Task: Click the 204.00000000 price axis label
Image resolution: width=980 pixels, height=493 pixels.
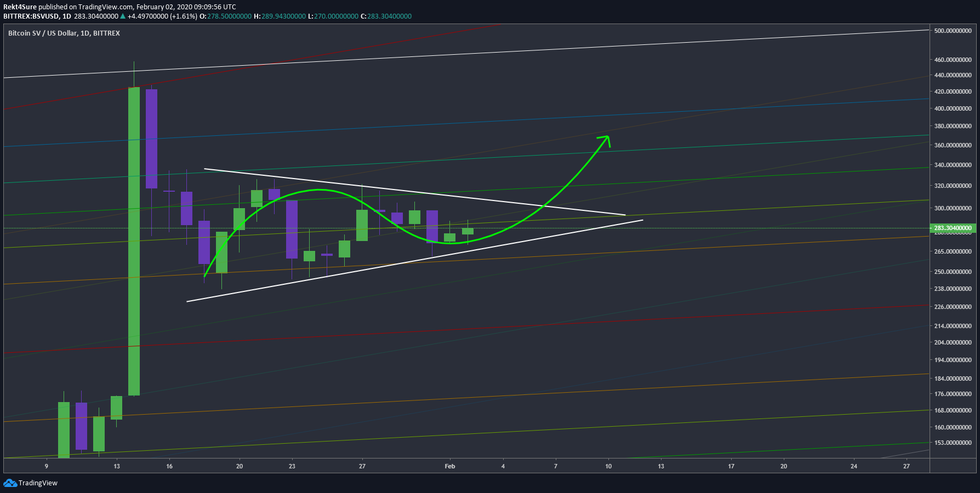Action: [953, 342]
